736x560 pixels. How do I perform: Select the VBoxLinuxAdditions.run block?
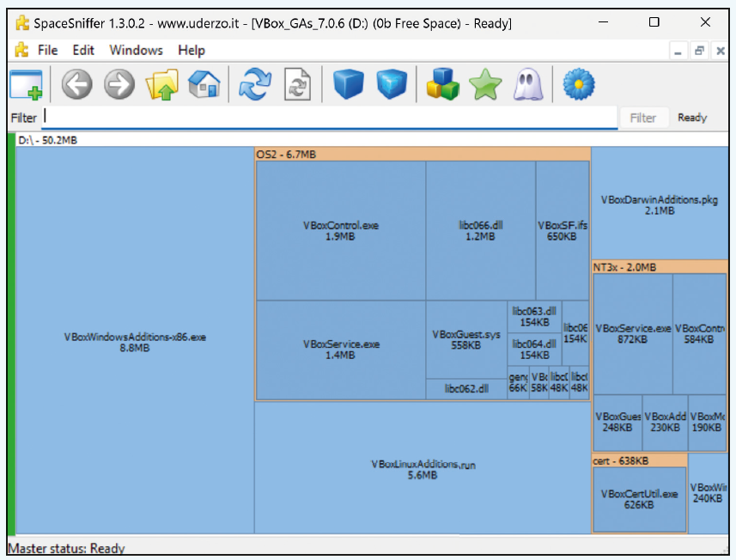pos(423,469)
